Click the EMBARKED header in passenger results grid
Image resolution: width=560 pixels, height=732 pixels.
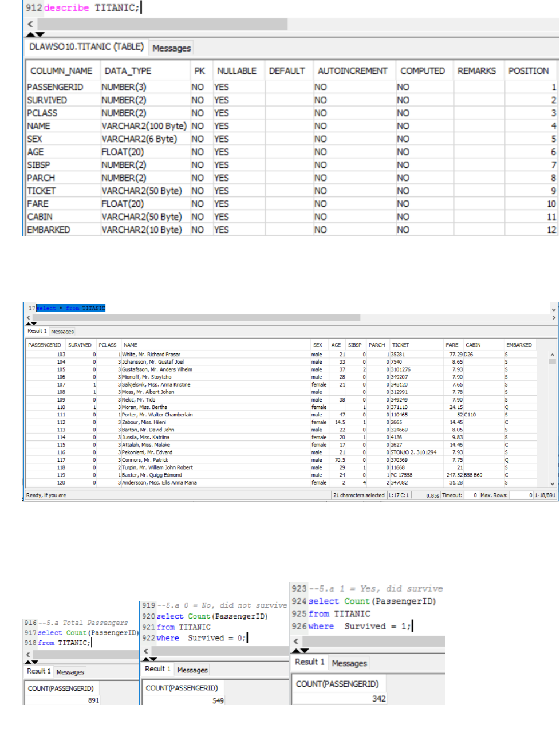coord(519,345)
